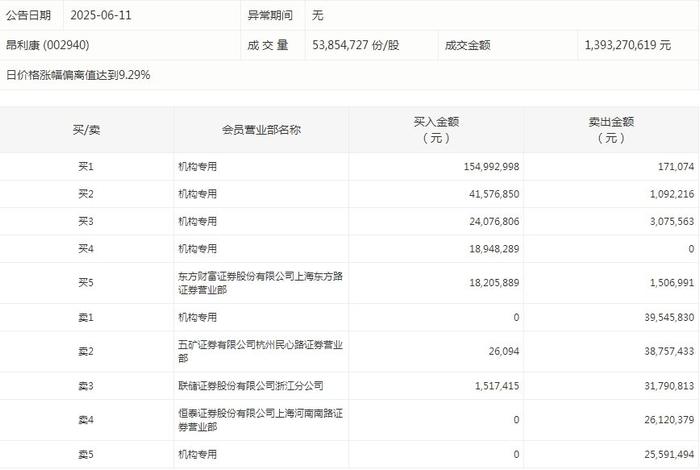Image resolution: width=700 pixels, height=470 pixels.
Task: Select the 卖4 row label
Action: point(86,420)
